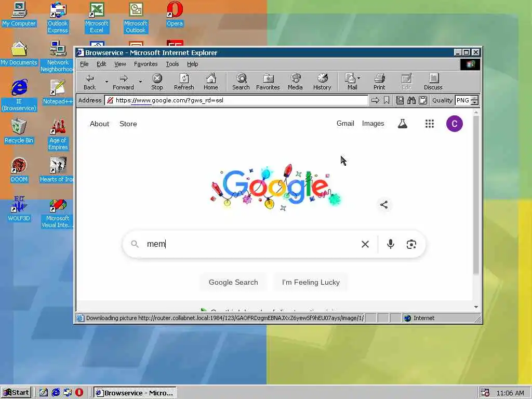Select the WOLF3D desktop icon

(x=19, y=209)
